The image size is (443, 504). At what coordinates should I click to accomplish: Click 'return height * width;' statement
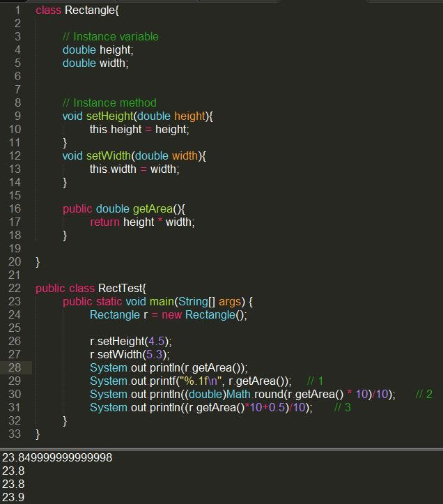142,222
